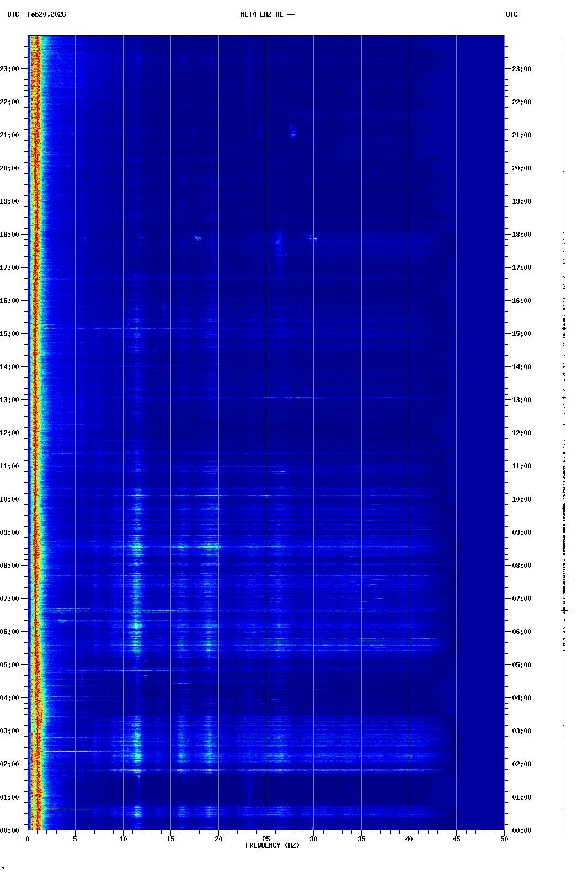Click the 03:00 label on left axis
The width and height of the screenshot is (588, 874).
pos(10,731)
